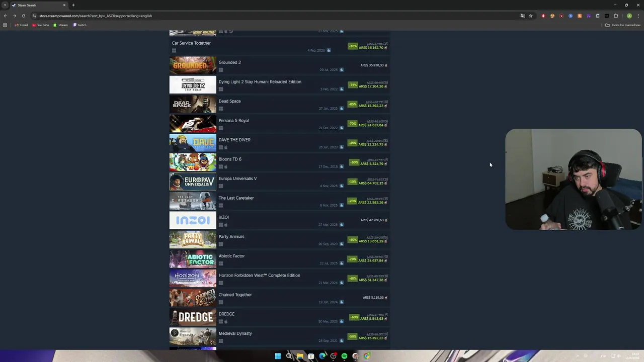Open the Gmail bookmark
The height and width of the screenshot is (362, 644).
[x=21, y=25]
